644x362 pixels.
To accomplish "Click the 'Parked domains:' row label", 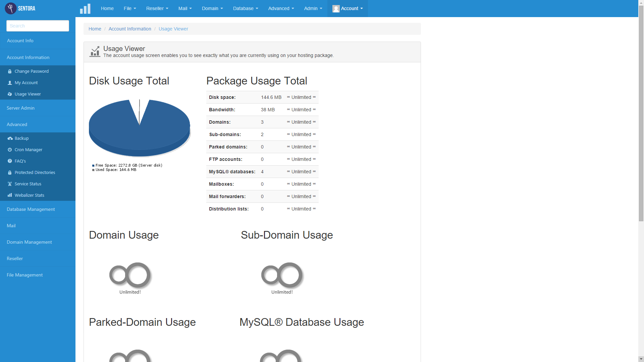I will click(228, 147).
